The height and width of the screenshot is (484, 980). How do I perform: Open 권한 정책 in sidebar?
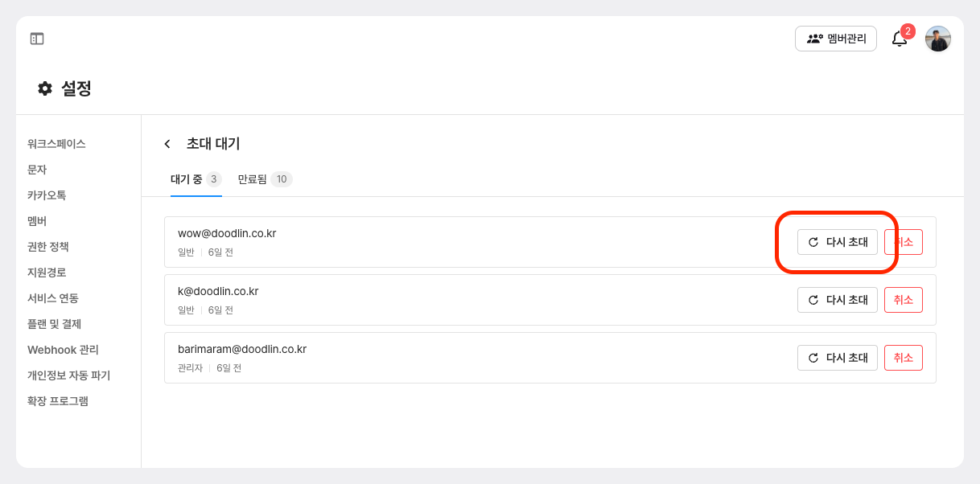[48, 247]
